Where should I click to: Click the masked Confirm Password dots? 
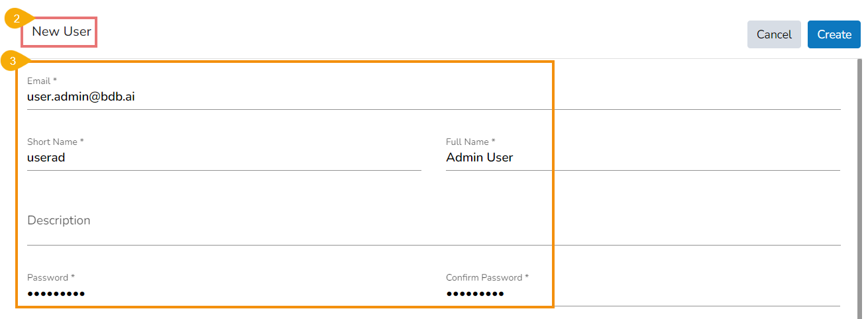coord(475,294)
